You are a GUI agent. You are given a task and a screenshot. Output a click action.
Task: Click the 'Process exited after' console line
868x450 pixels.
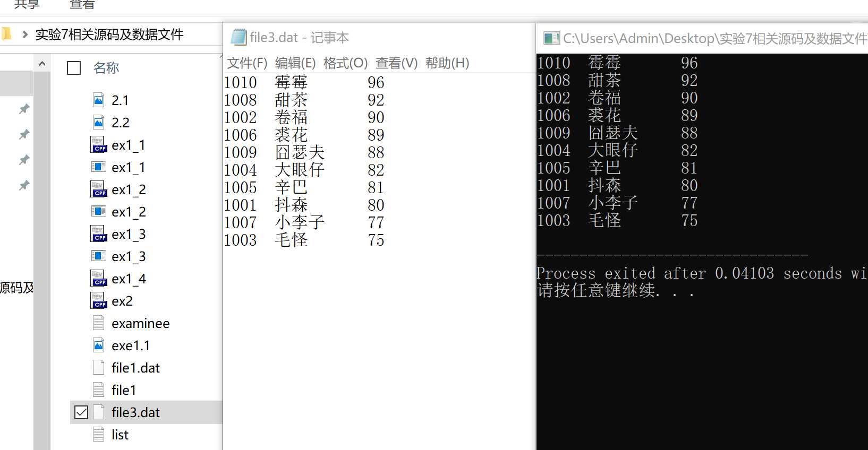(702, 273)
